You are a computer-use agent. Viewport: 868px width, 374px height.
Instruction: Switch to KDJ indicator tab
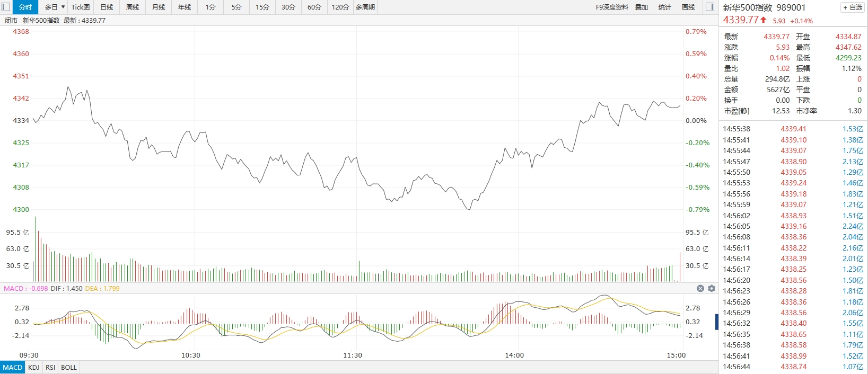33,367
